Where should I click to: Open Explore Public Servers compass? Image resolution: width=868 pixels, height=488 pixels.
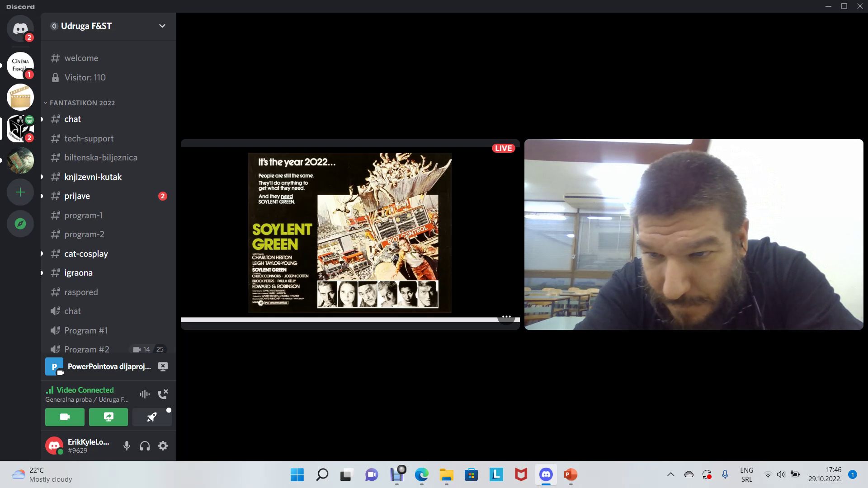(x=20, y=224)
